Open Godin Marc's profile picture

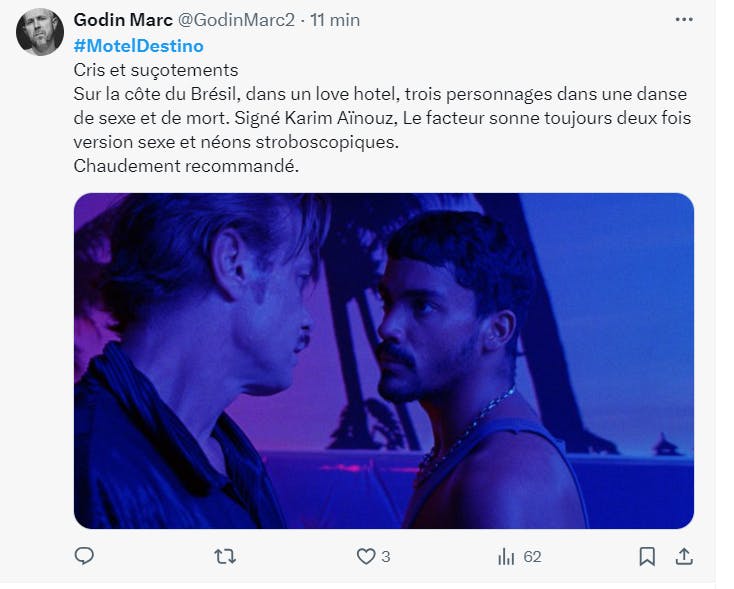(40, 32)
